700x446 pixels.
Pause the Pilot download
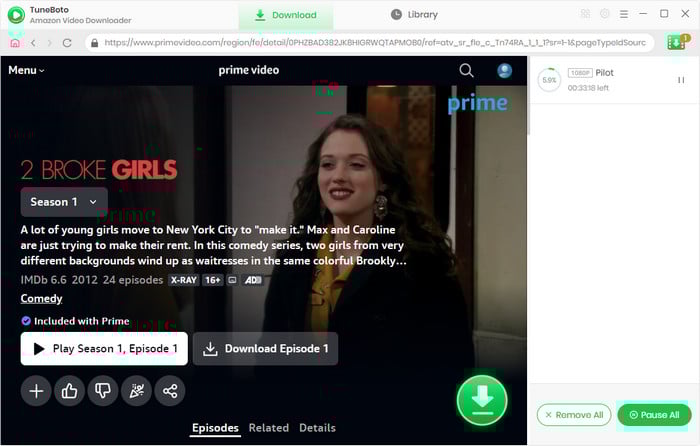681,80
